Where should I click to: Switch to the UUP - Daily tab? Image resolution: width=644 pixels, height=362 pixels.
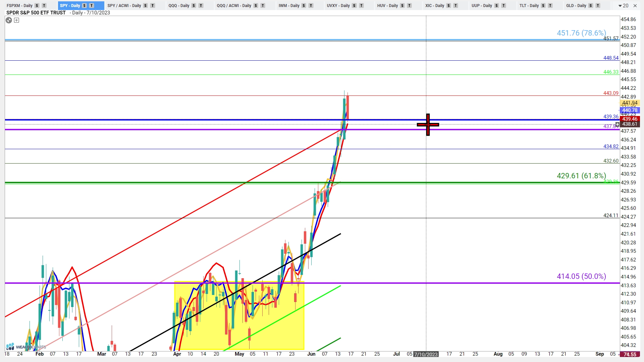pos(482,6)
